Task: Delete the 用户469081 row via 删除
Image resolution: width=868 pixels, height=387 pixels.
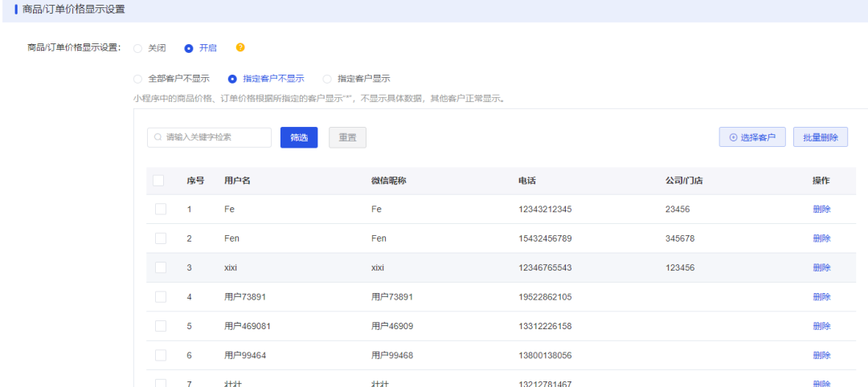Action: click(x=821, y=326)
